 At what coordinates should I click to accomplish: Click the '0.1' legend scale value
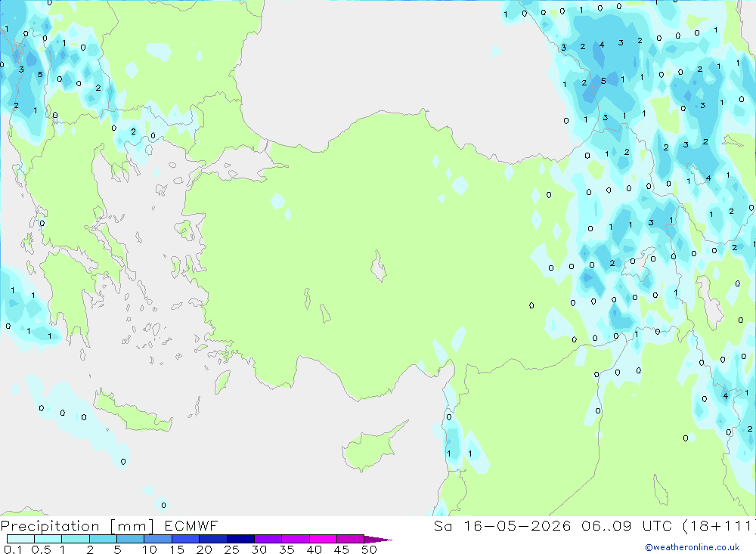(x=13, y=549)
